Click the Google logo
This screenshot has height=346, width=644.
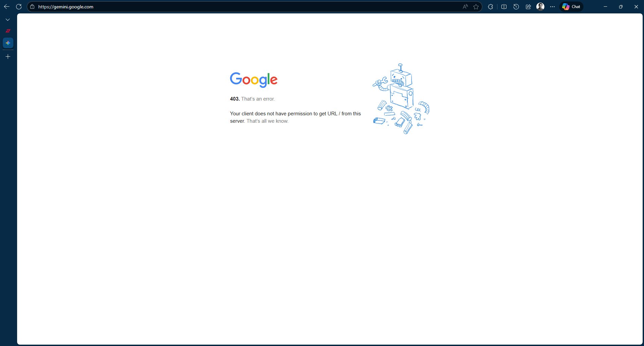[254, 80]
